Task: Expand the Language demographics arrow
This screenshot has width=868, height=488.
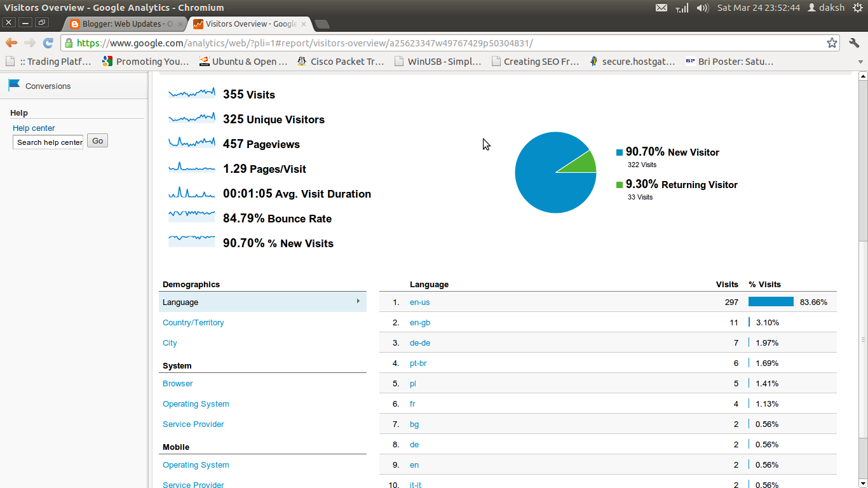Action: click(x=359, y=302)
